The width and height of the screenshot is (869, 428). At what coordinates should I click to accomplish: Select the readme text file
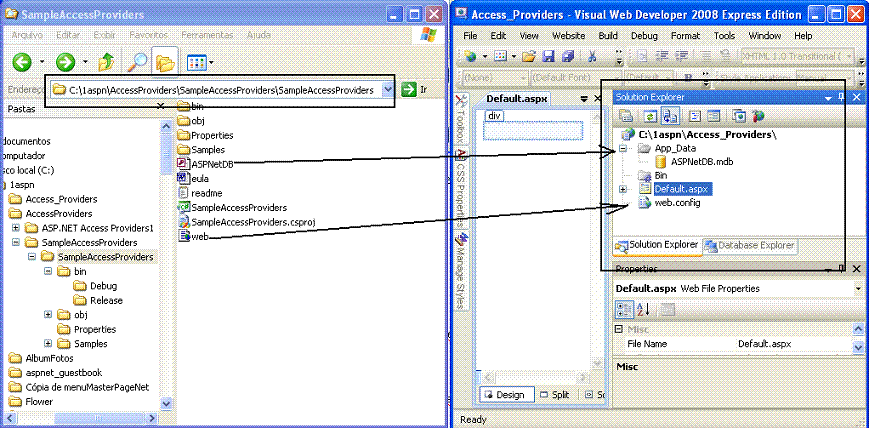[x=200, y=193]
